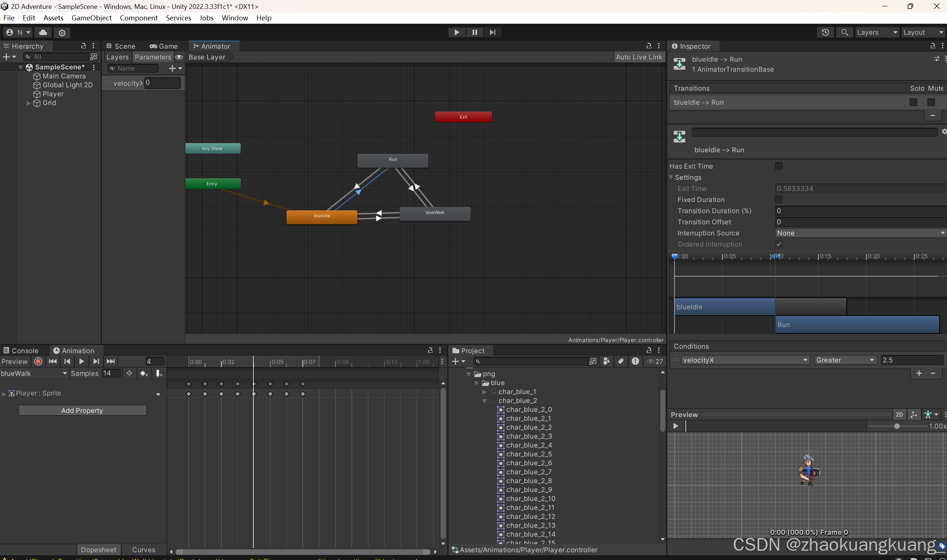Adjust the preview speed slider

tap(896, 426)
